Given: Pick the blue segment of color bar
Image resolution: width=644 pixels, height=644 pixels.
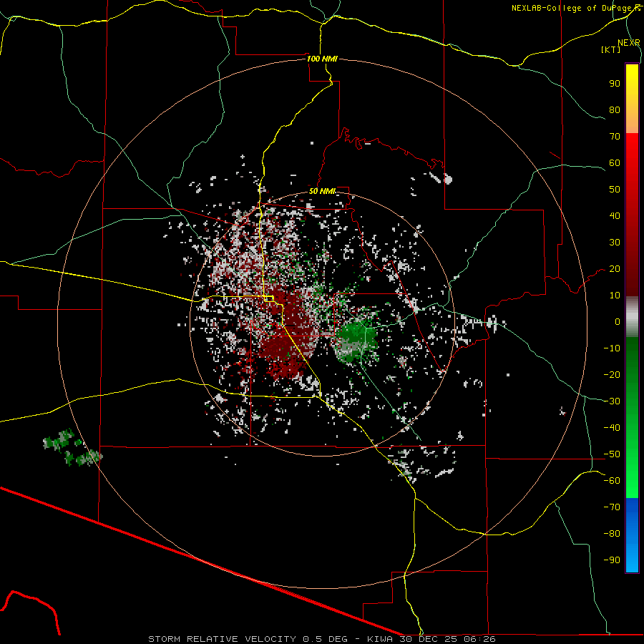Looking at the screenshot, I should pos(632,535).
